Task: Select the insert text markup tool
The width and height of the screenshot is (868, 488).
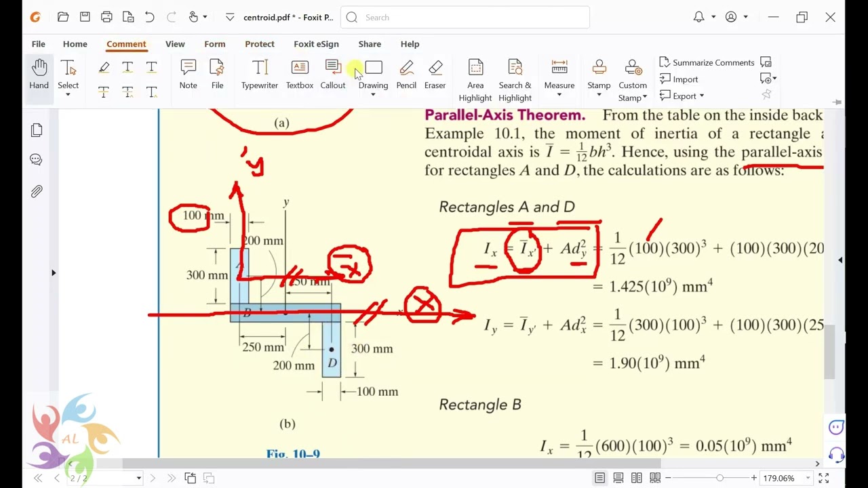Action: pos(151,91)
